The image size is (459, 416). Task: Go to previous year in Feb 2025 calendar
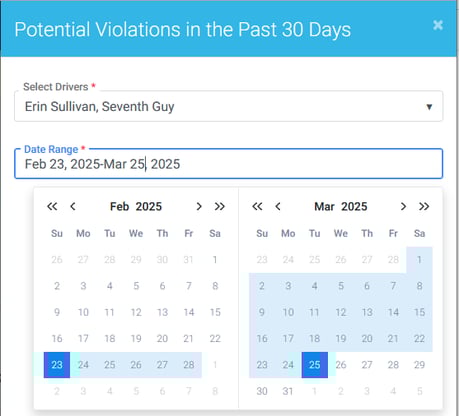pyautogui.click(x=52, y=206)
